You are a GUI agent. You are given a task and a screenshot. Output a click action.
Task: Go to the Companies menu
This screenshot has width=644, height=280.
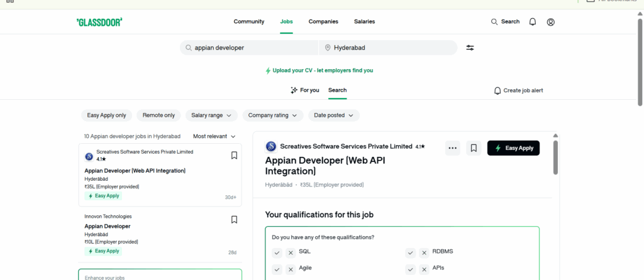[323, 22]
